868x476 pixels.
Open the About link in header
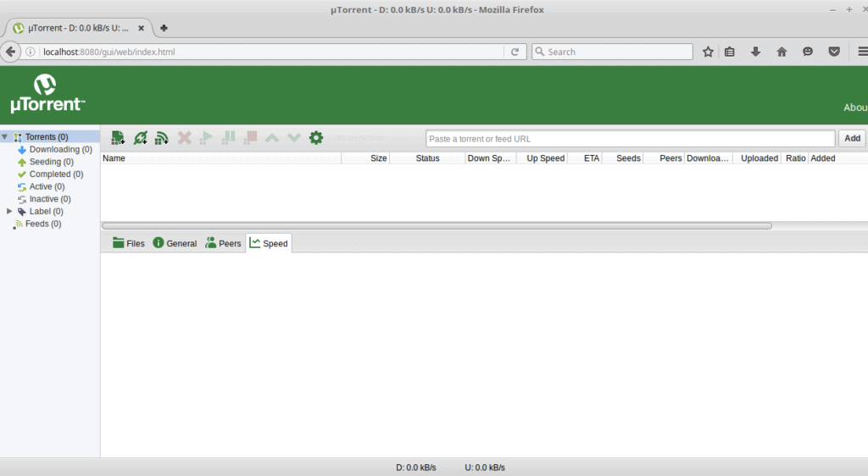[855, 108]
